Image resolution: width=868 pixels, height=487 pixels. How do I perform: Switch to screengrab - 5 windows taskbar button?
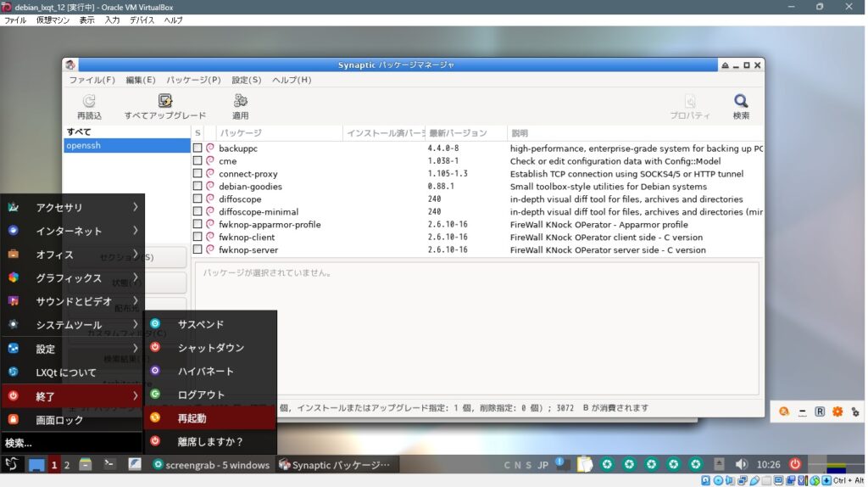[211, 465]
